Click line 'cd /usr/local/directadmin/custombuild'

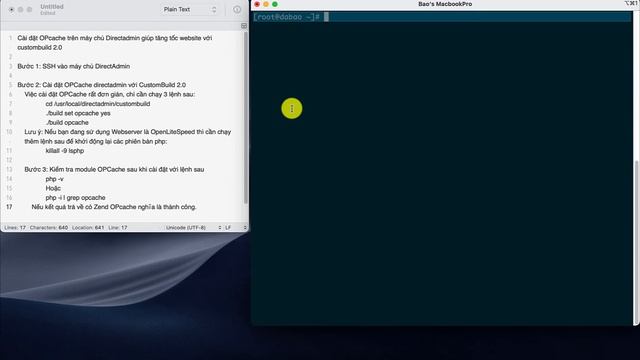click(x=98, y=104)
